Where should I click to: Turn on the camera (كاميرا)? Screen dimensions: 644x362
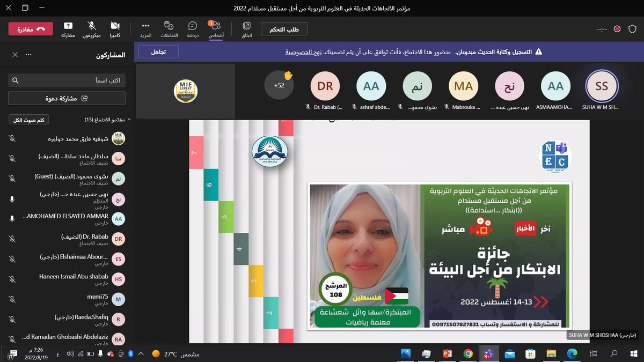click(115, 29)
